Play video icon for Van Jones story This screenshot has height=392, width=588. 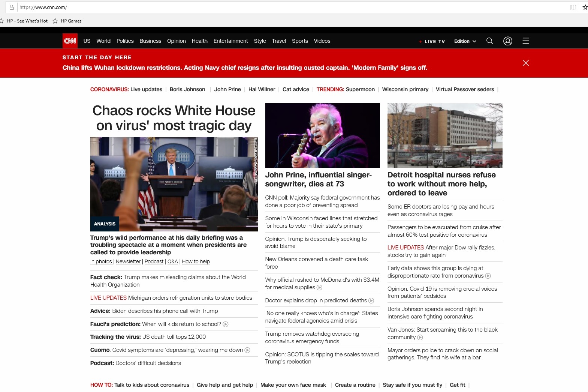(x=420, y=337)
